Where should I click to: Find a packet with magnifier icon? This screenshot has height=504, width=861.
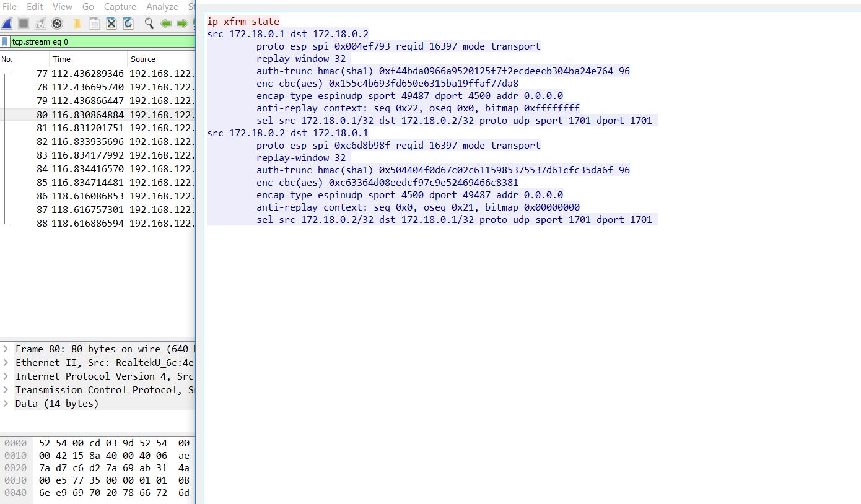tap(149, 24)
